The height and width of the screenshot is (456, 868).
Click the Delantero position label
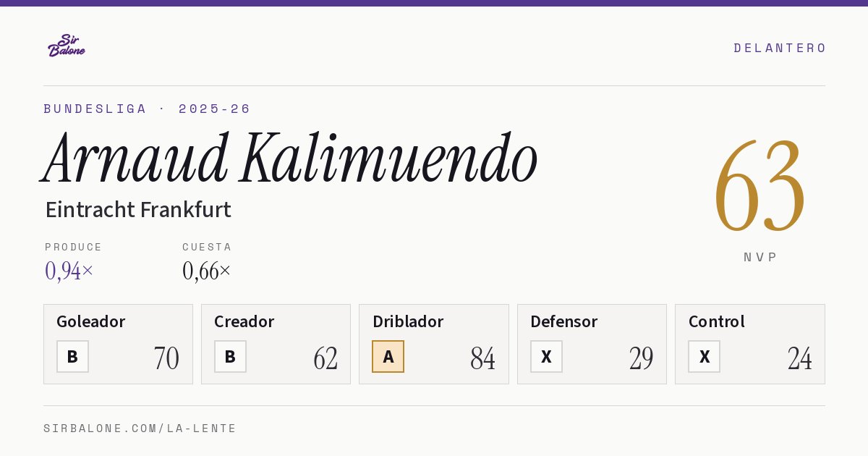[780, 48]
